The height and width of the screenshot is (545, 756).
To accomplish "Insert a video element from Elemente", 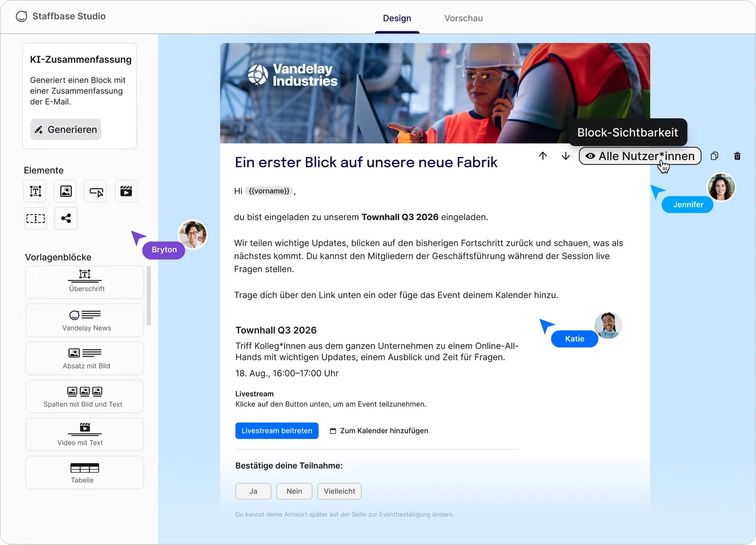I will tap(126, 191).
